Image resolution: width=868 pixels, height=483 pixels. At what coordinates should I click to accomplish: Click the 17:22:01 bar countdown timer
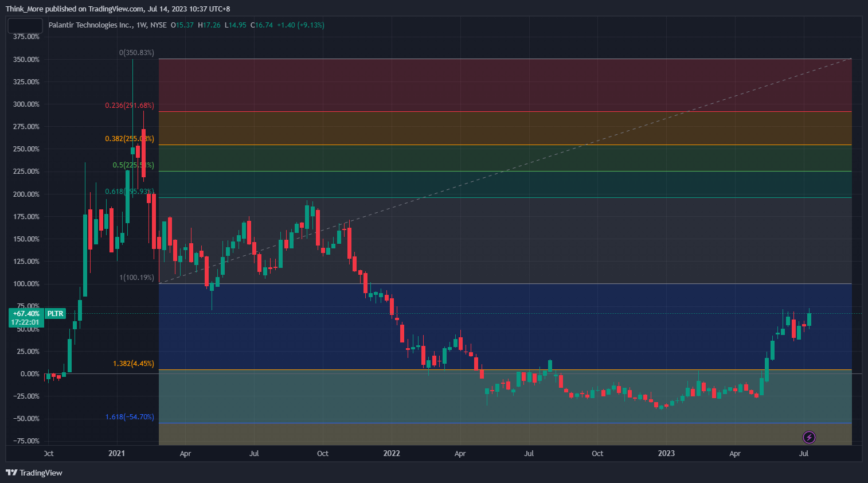click(x=26, y=322)
